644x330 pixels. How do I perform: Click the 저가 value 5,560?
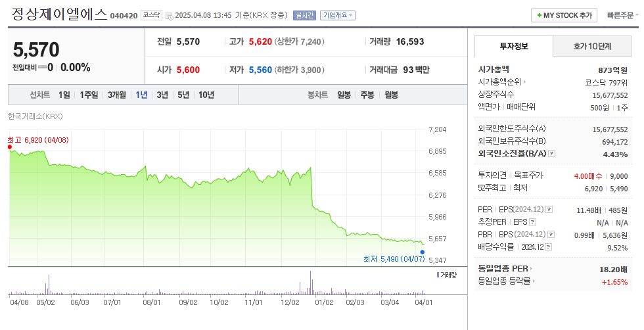tap(260, 70)
